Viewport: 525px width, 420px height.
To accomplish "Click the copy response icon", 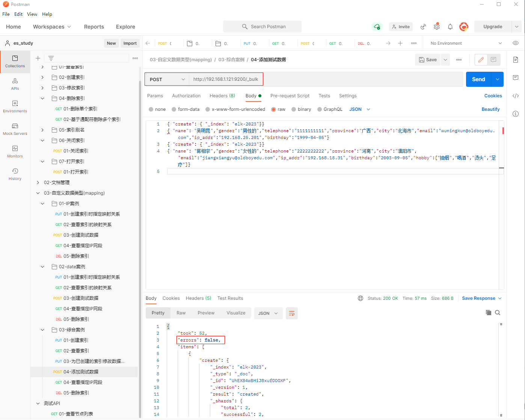I will tap(488, 313).
